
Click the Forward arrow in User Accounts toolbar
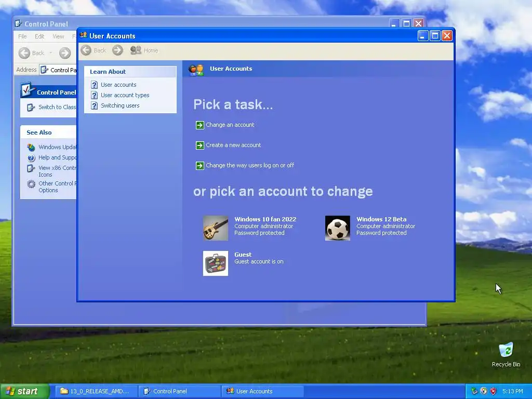(x=117, y=50)
